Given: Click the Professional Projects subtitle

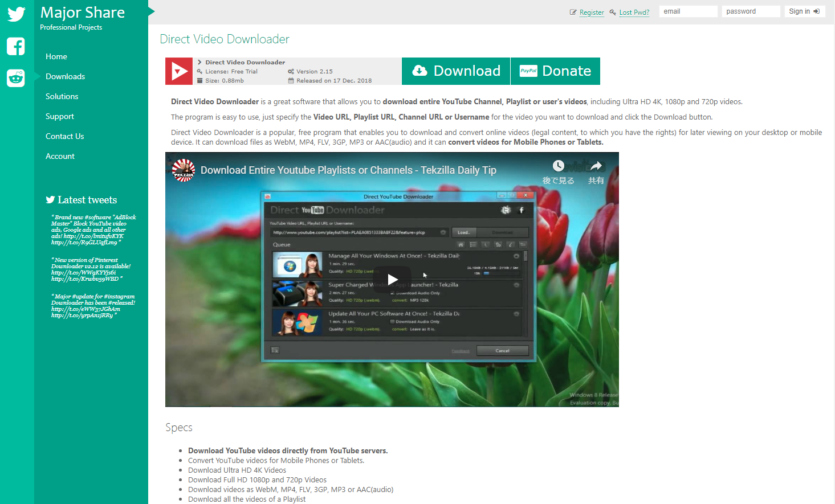Looking at the screenshot, I should [71, 27].
